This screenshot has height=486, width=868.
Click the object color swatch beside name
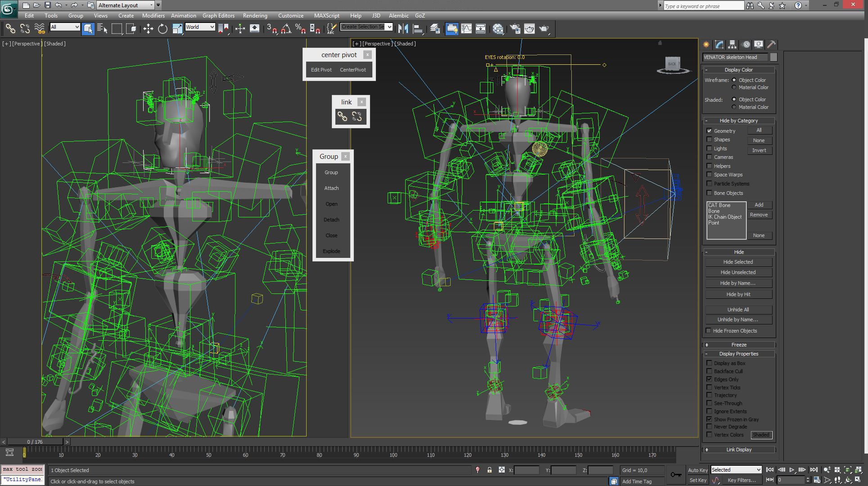tap(773, 57)
